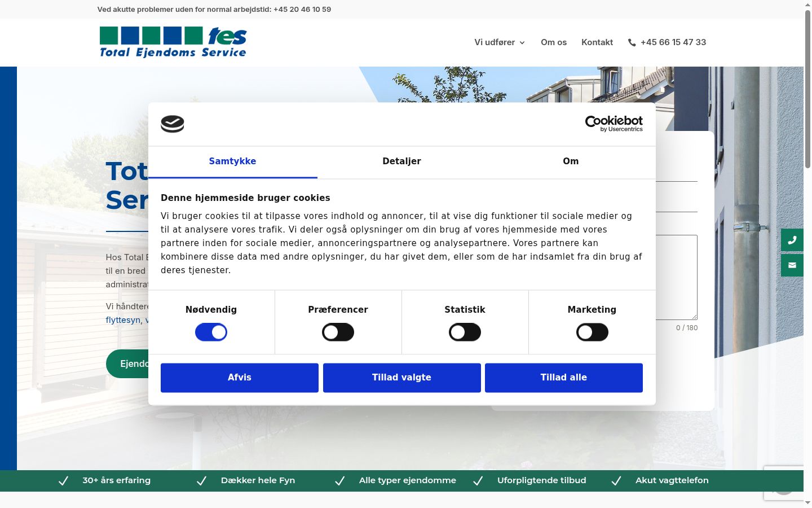Click the flyttesyn link
The image size is (812, 508).
click(x=123, y=320)
